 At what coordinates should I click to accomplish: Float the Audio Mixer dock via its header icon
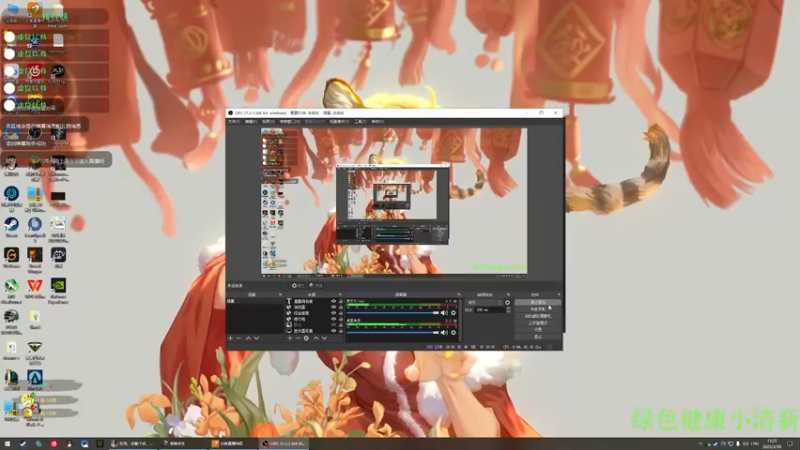(459, 294)
